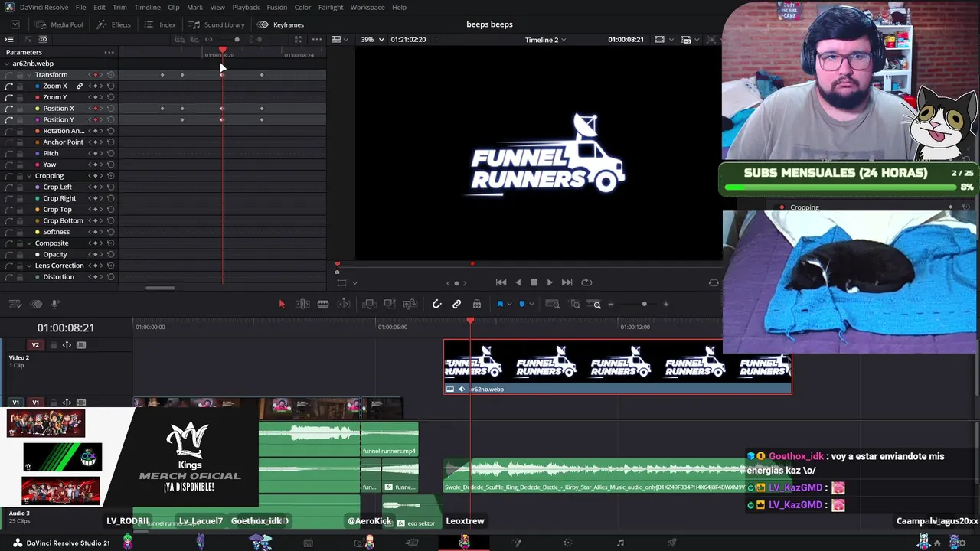Open the Parameters three-dot options menu

109,53
